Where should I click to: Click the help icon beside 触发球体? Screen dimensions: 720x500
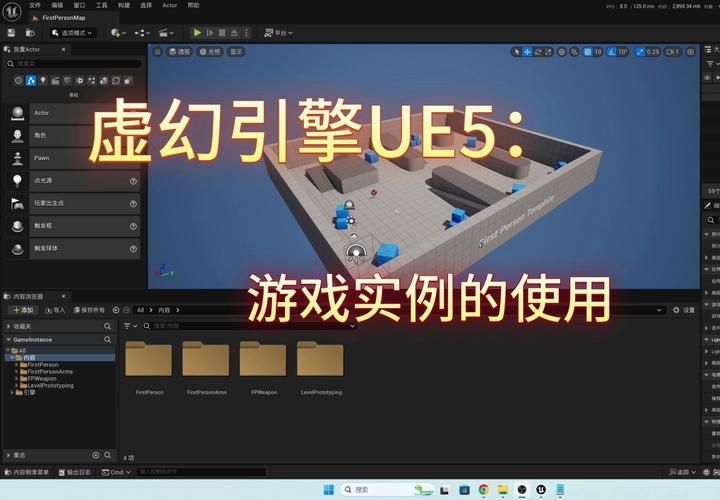(x=133, y=249)
